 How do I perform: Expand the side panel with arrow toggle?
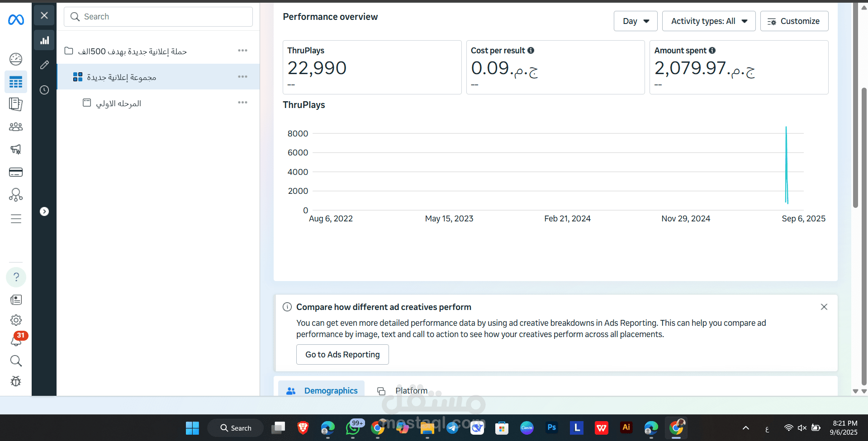point(44,211)
